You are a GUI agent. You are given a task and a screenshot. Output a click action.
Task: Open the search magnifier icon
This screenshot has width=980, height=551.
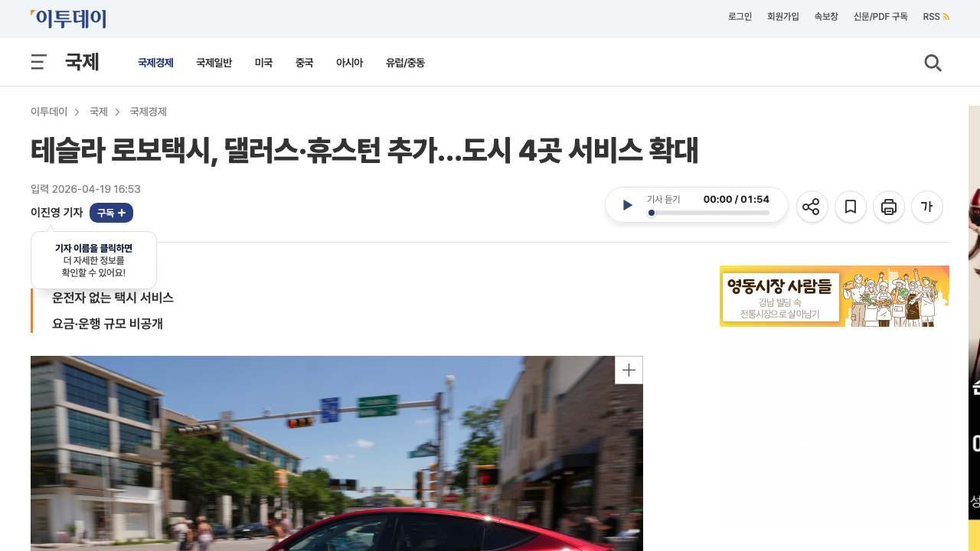933,63
